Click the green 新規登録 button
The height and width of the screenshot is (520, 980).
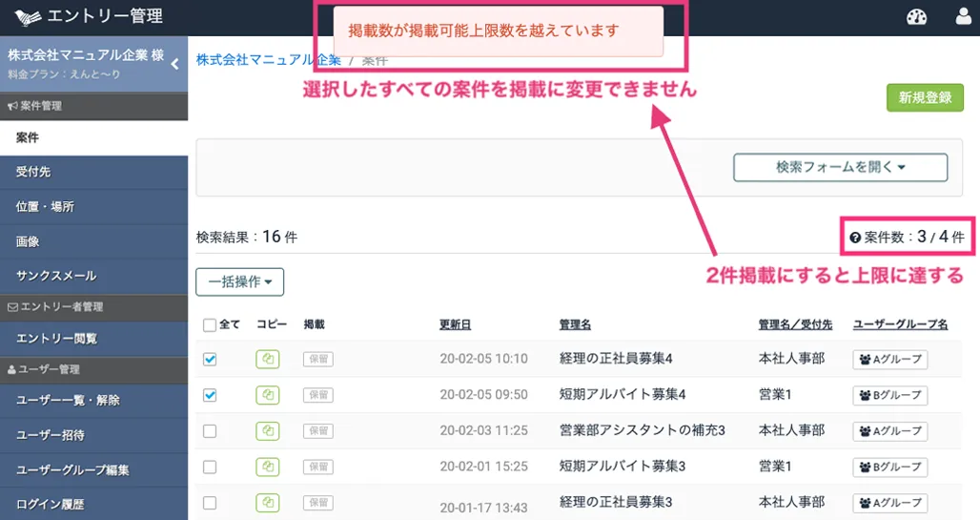(x=925, y=97)
